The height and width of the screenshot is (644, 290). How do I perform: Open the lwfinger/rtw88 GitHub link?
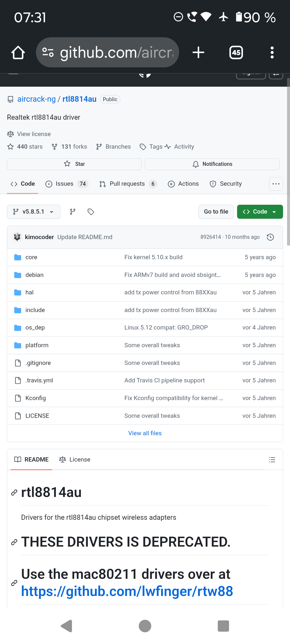127,591
